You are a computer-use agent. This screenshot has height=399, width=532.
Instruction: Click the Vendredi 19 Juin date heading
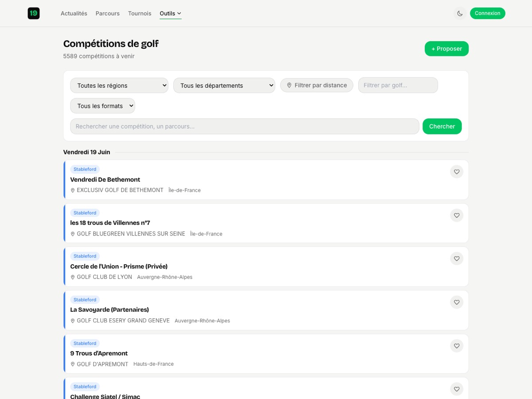(x=86, y=152)
